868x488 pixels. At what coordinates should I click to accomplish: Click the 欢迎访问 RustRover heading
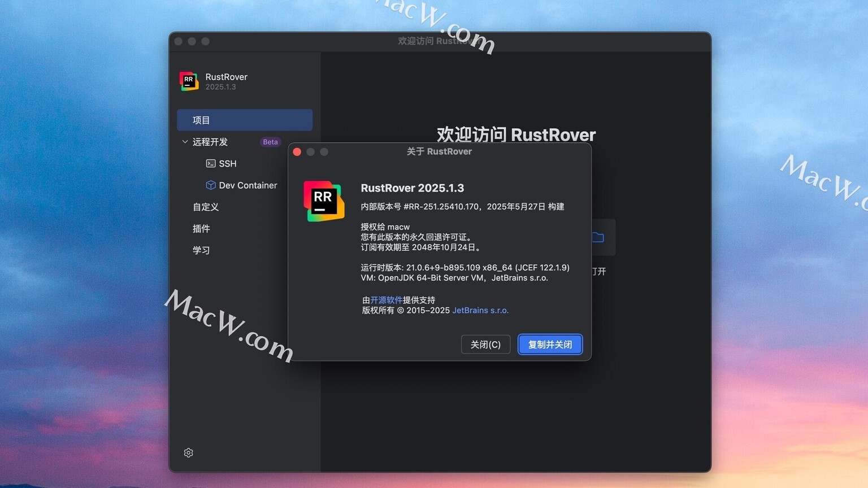tap(516, 135)
